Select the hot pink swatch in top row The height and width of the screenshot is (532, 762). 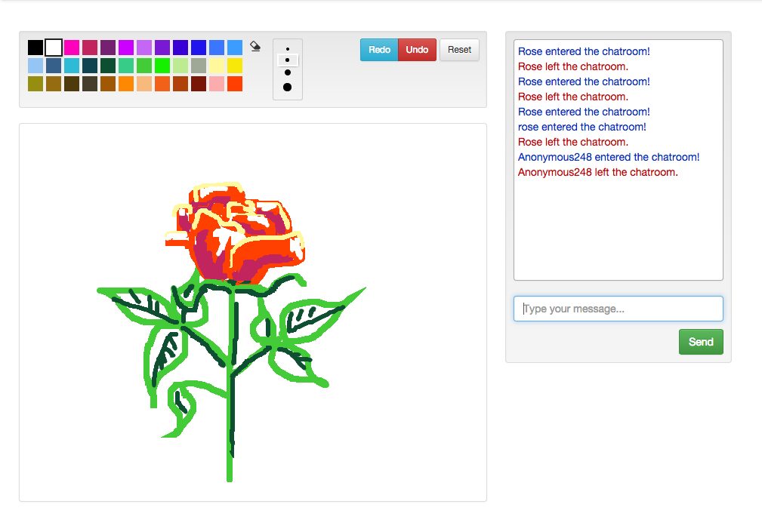click(72, 48)
